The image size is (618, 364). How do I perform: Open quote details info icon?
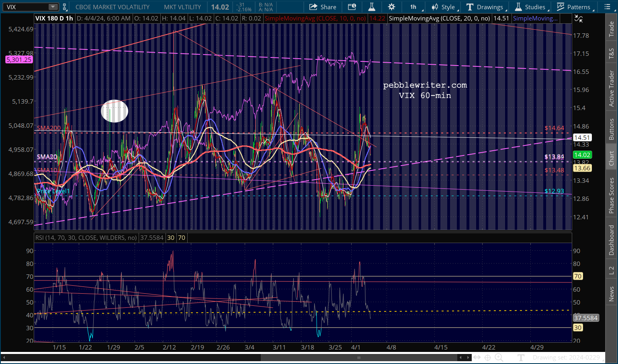pos(352,7)
